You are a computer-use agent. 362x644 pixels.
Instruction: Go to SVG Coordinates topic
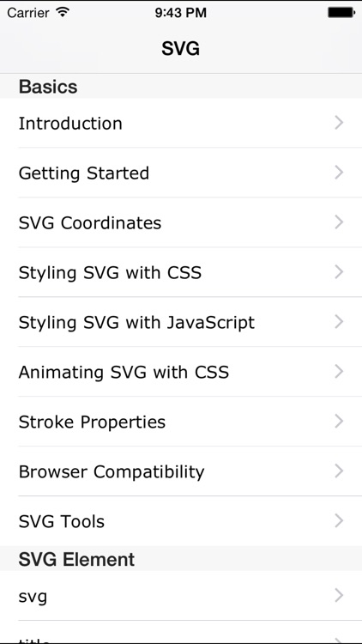point(181,222)
